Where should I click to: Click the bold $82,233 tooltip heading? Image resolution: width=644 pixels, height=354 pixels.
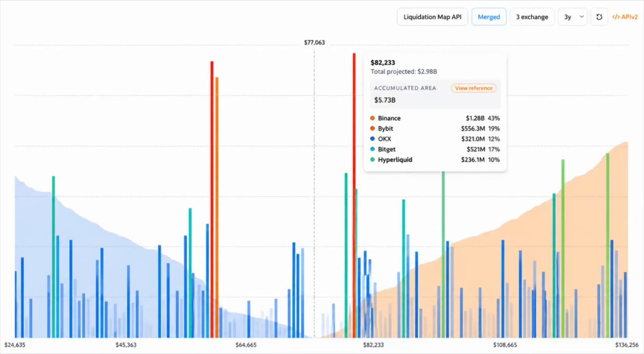[382, 62]
